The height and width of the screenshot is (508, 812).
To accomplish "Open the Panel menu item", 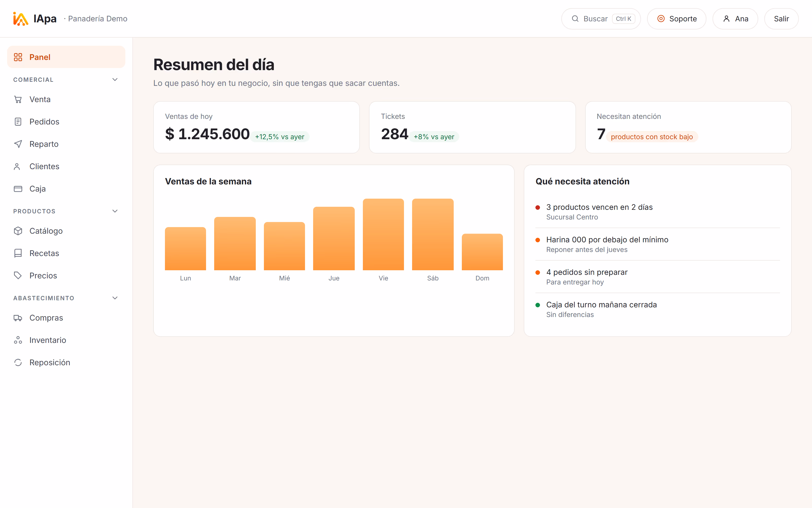I will coord(66,57).
